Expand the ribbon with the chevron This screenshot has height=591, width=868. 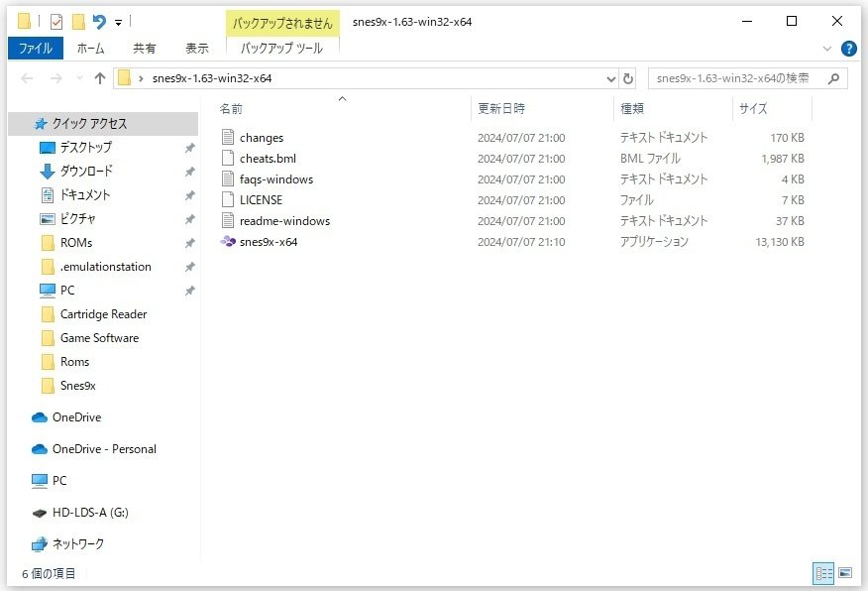tap(827, 49)
